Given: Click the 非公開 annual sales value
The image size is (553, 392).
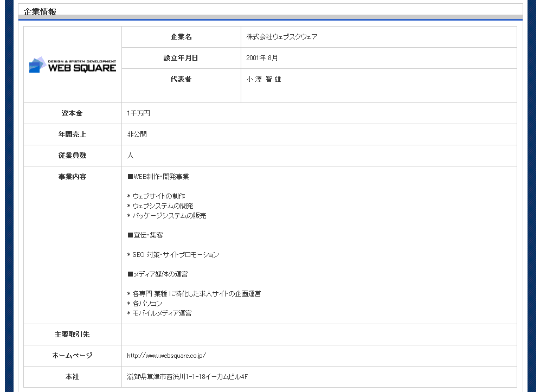Looking at the screenshot, I should click(x=136, y=134).
